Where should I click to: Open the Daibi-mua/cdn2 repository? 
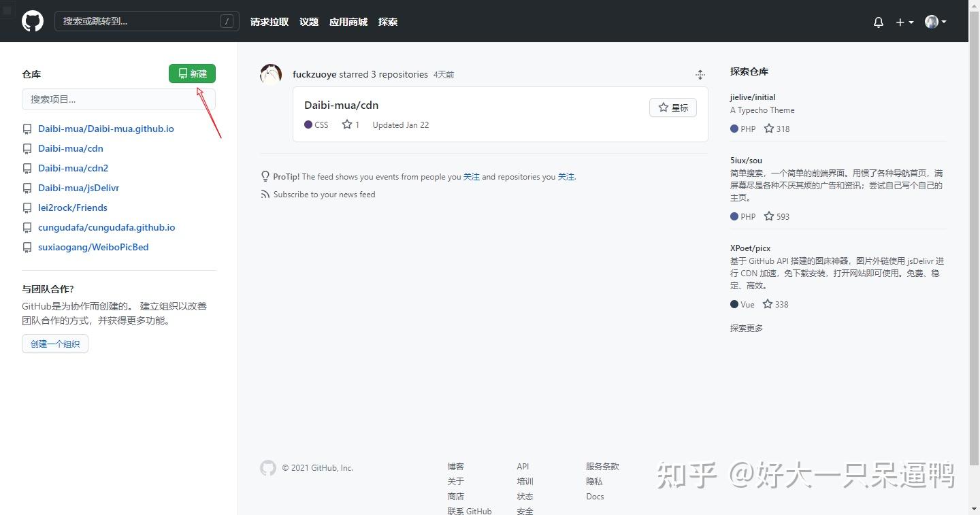(73, 168)
